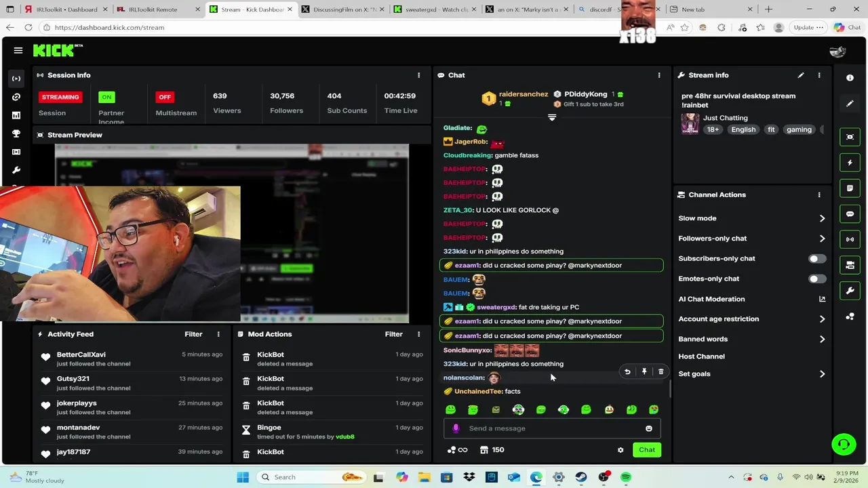The image size is (868, 488).
Task: Open Chat panel three-dot options
Action: point(658,75)
